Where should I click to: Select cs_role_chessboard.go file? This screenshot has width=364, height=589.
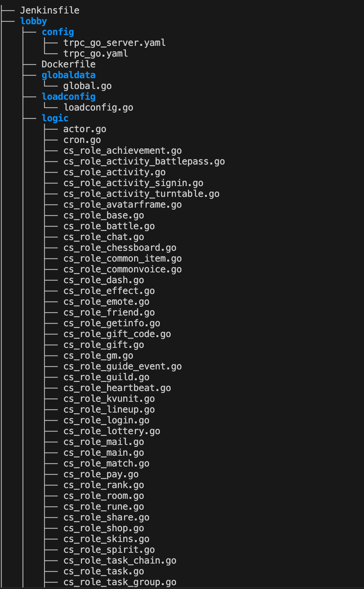pyautogui.click(x=120, y=248)
